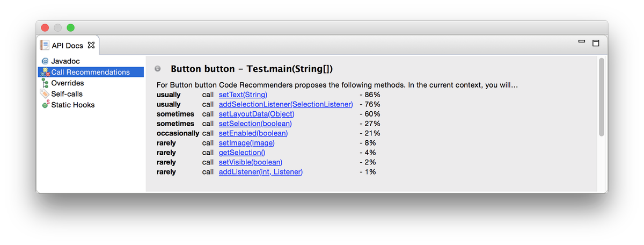Click the green zoom window button
644x245 pixels.
(x=70, y=27)
